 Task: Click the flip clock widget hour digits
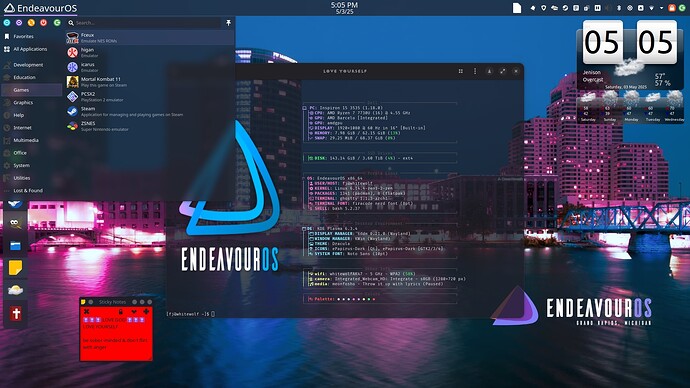pos(603,42)
